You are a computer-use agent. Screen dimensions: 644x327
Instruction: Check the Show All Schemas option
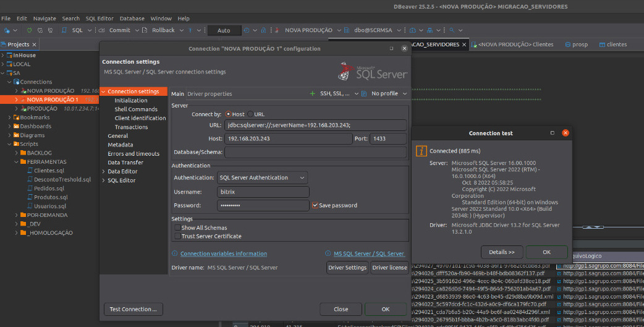(177, 228)
